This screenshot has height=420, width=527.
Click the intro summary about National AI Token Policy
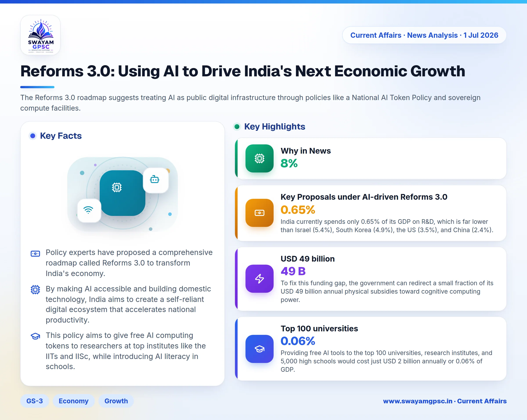click(x=250, y=103)
